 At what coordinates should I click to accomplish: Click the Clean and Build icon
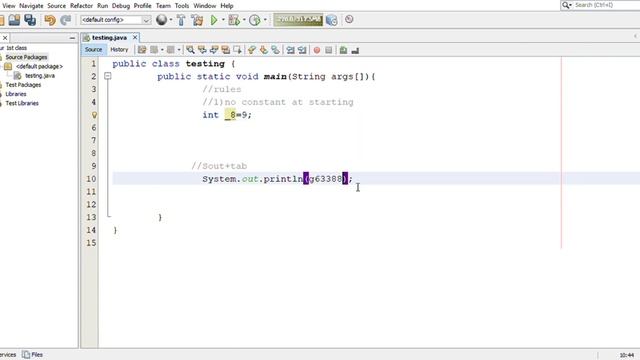197,20
